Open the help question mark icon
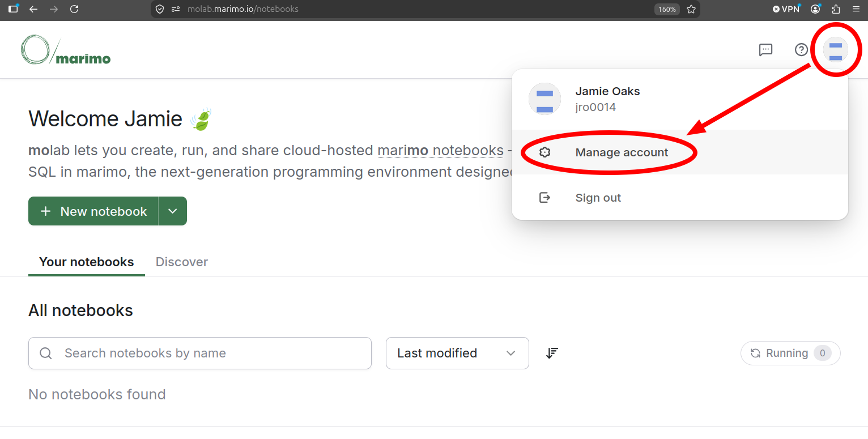 801,50
